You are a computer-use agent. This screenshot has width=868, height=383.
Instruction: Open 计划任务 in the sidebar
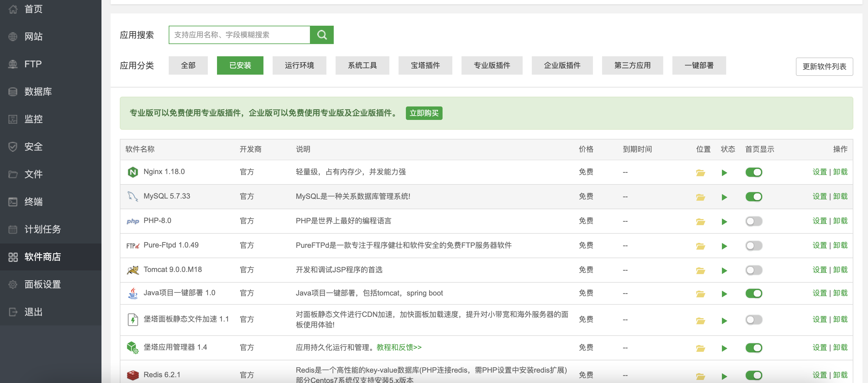click(50, 229)
